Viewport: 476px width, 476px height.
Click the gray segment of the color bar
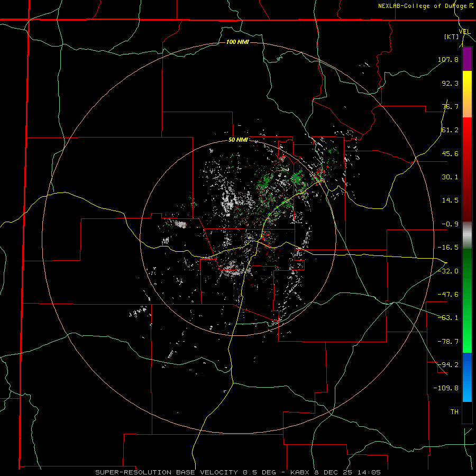467,235
